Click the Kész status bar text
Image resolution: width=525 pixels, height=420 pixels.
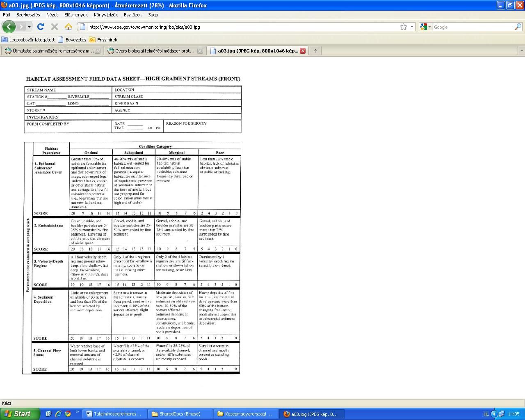click(x=7, y=403)
